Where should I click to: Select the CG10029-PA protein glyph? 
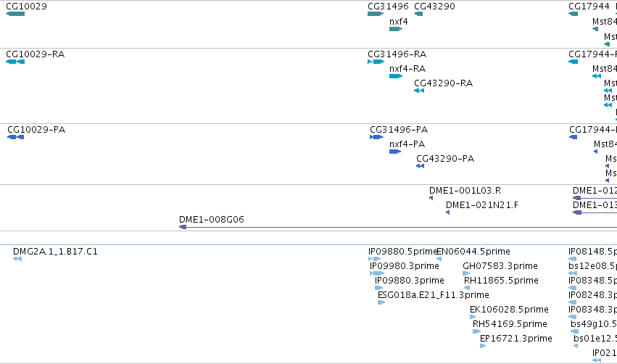tap(16, 137)
